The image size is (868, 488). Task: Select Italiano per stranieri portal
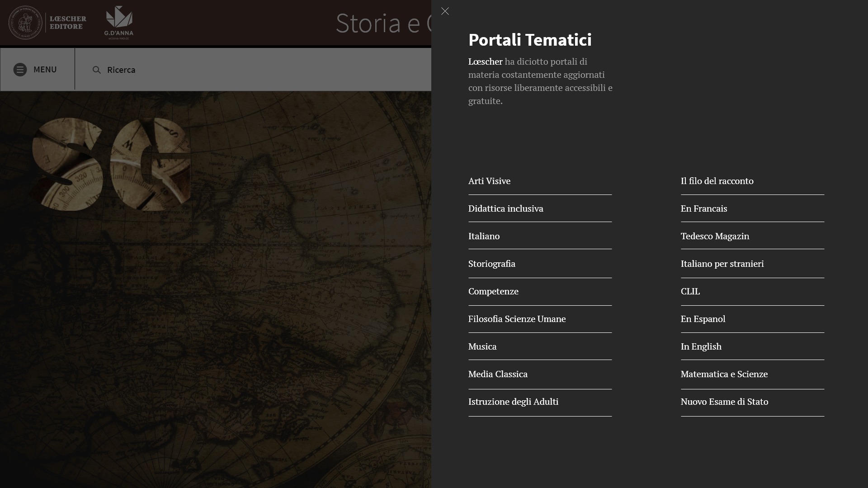(x=722, y=264)
